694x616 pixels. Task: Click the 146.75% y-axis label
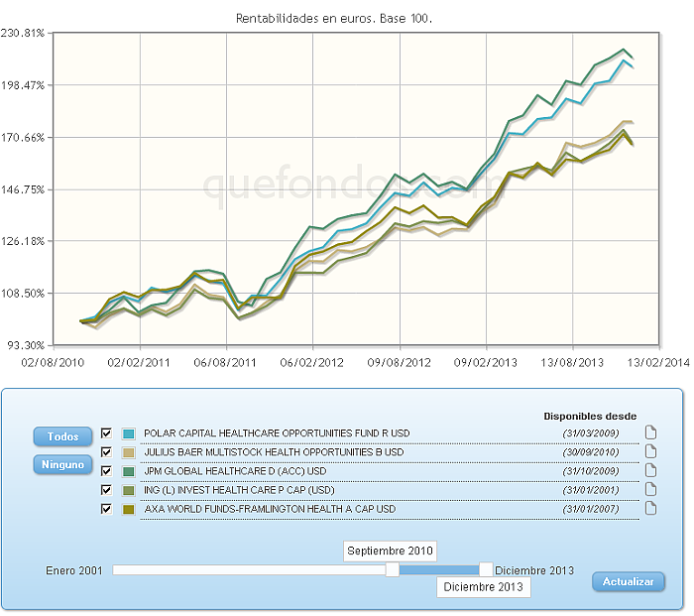(x=23, y=190)
